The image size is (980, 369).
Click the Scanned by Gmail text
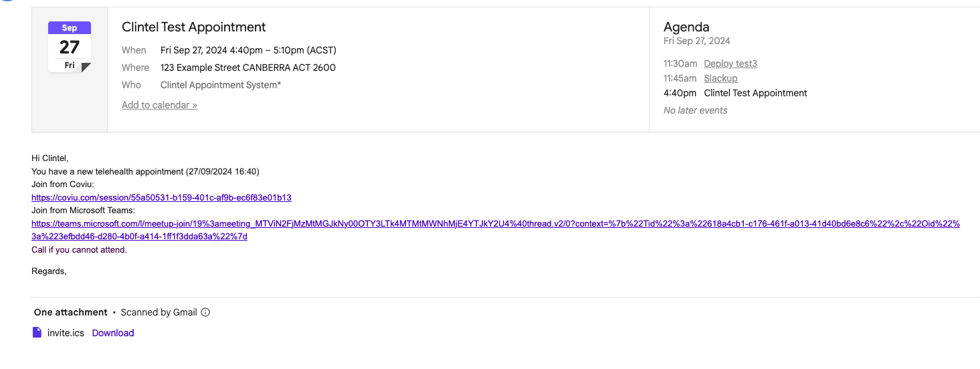159,312
